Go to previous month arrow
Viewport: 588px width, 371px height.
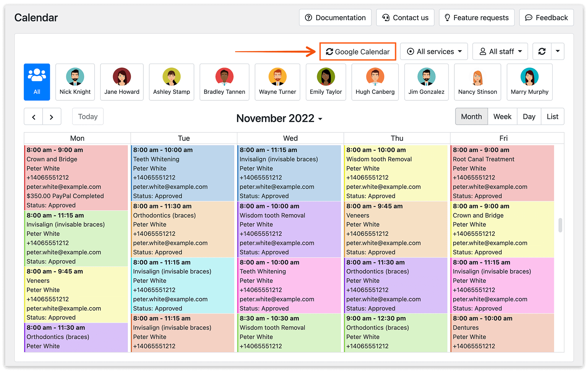coord(34,117)
